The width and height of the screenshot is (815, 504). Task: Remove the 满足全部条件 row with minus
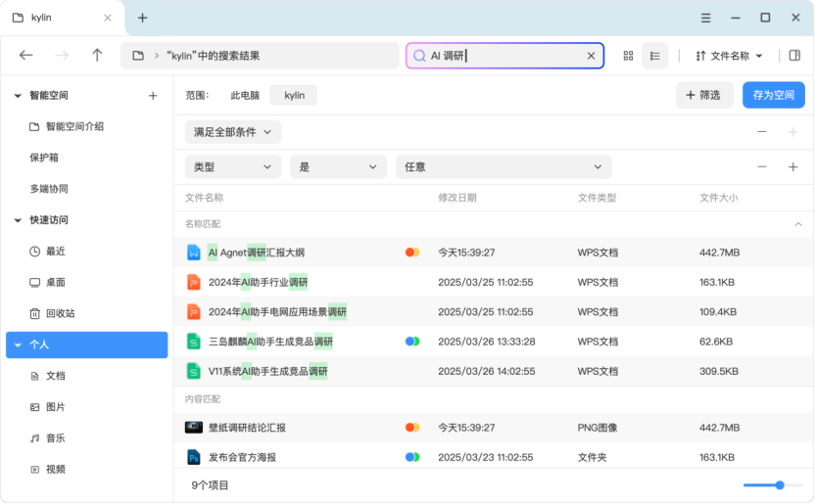[x=761, y=132]
